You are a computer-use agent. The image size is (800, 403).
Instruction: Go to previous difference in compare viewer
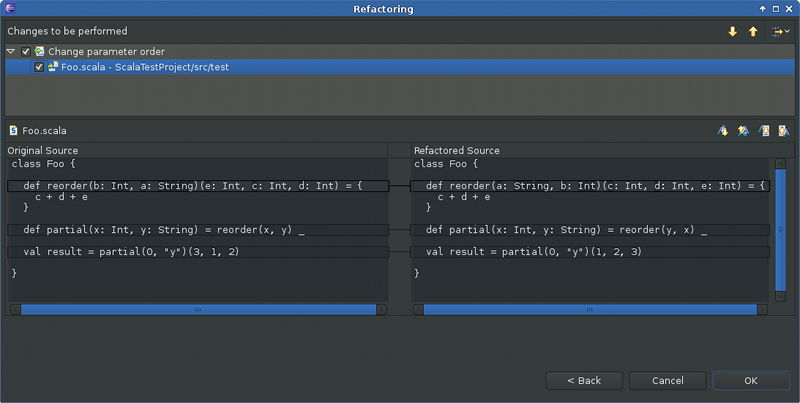(x=742, y=130)
